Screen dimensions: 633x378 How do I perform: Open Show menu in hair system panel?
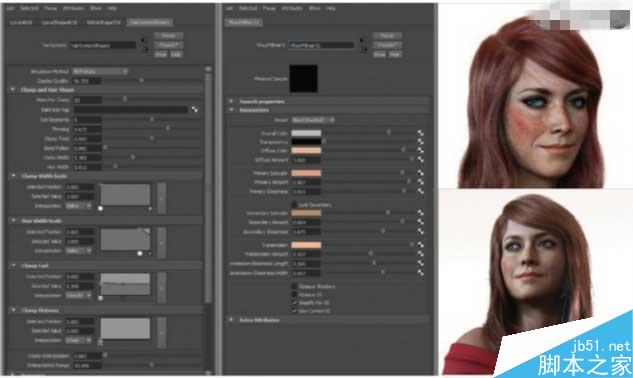[x=96, y=8]
